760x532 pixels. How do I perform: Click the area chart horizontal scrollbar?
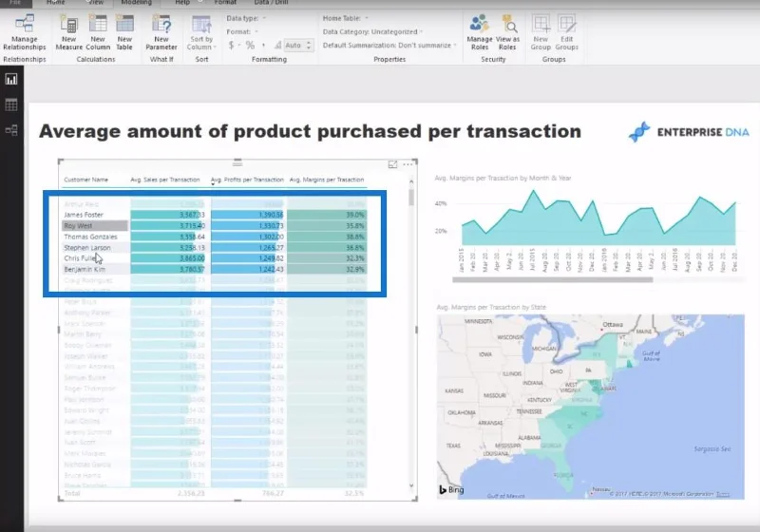[553, 279]
